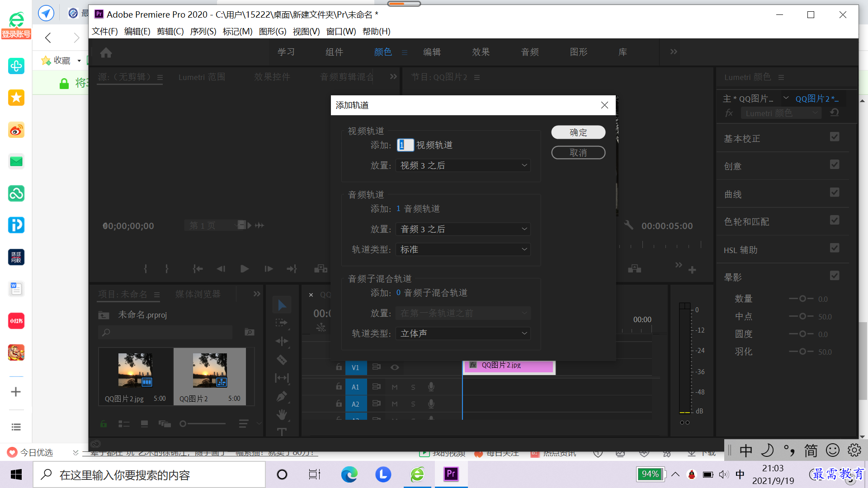Click the audio track count value 1
The width and height of the screenshot is (868, 488).
tap(398, 209)
